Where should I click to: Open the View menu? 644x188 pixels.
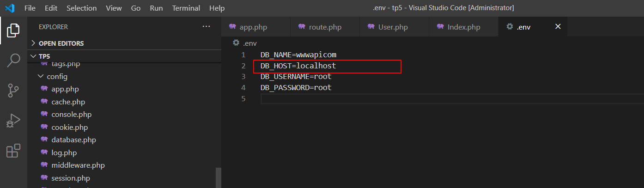click(114, 8)
